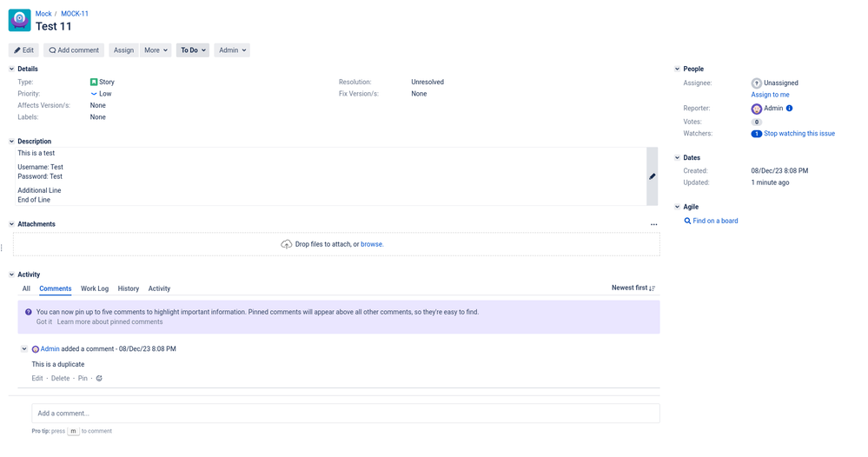
Task: Click the Add a comment input field
Action: [x=346, y=414]
